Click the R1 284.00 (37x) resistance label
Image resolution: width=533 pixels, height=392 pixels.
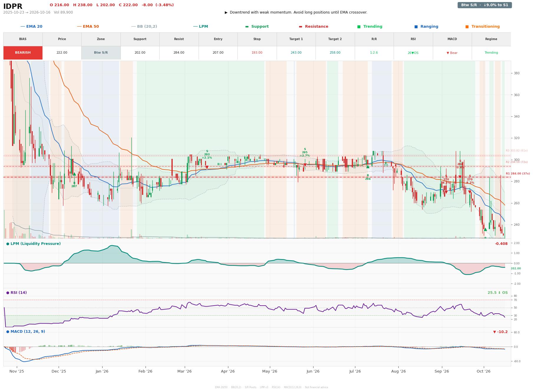[518, 174]
